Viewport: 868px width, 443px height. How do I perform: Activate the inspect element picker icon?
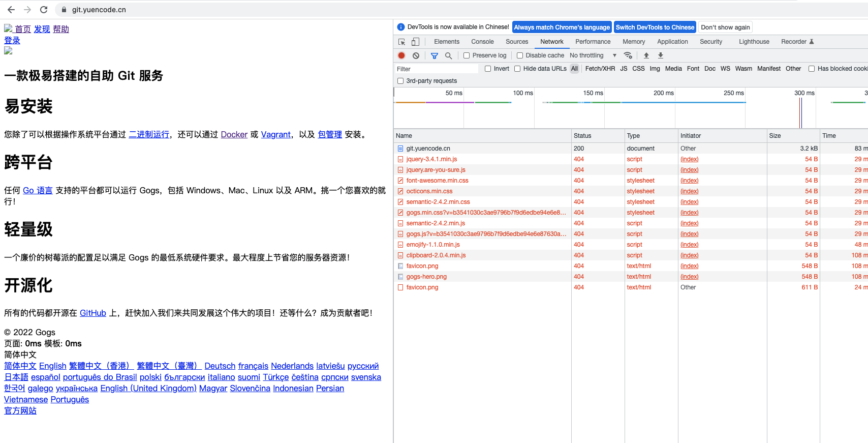pyautogui.click(x=402, y=42)
